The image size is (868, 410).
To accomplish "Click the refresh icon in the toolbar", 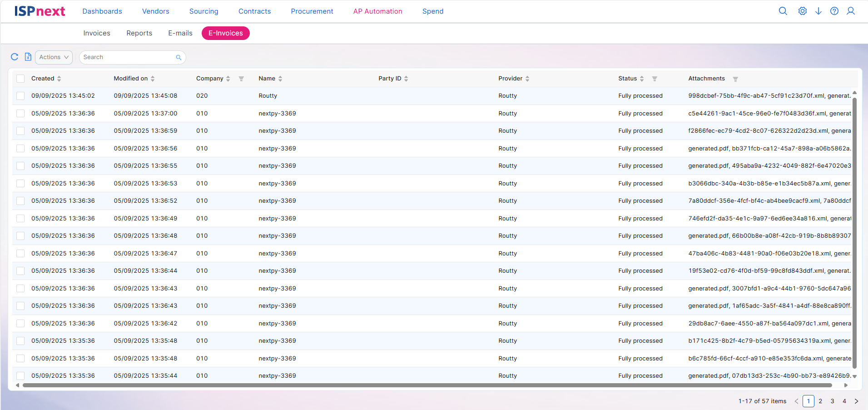I will point(15,57).
